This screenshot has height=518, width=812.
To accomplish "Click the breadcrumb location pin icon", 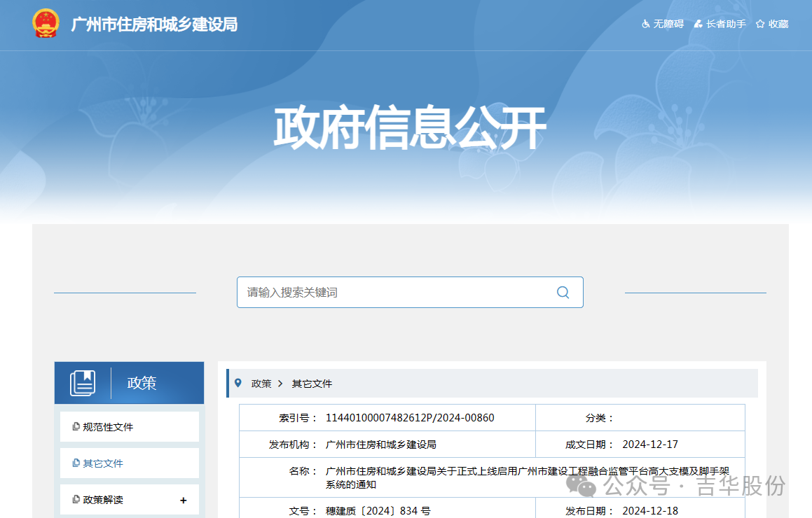I will 238,383.
